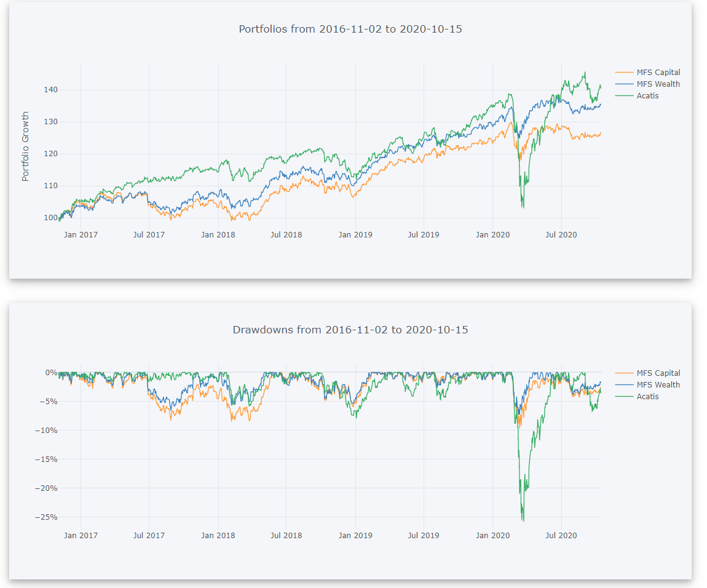The height and width of the screenshot is (588, 707).
Task: Click the orange line swatch in Portfolios legend
Action: [x=624, y=73]
